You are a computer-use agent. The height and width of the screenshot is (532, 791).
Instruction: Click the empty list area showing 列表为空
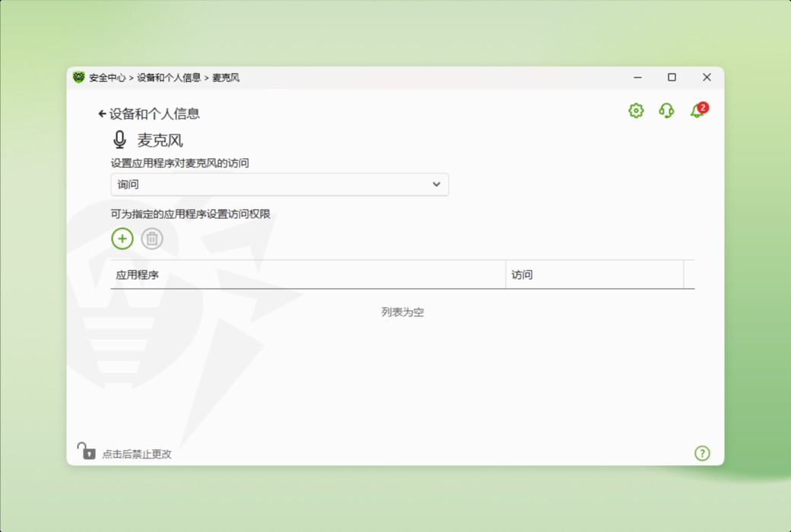[402, 312]
